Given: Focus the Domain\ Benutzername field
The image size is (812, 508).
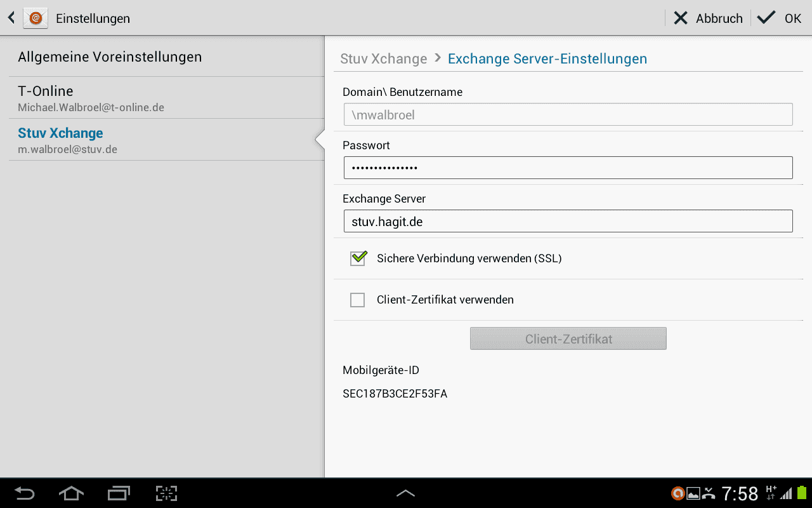Looking at the screenshot, I should [x=568, y=114].
